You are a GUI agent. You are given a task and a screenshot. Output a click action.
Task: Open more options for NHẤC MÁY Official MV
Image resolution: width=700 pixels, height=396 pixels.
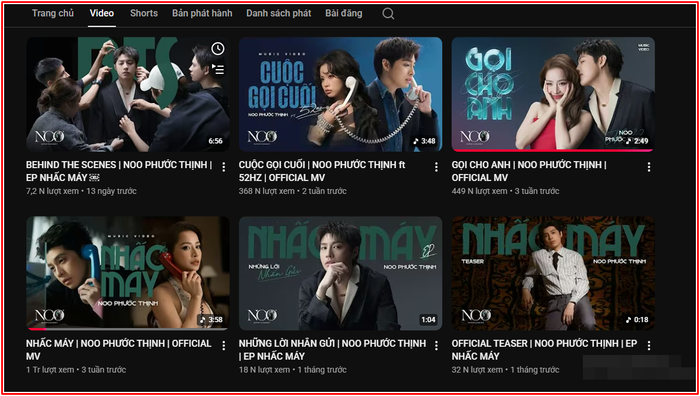[224, 346]
